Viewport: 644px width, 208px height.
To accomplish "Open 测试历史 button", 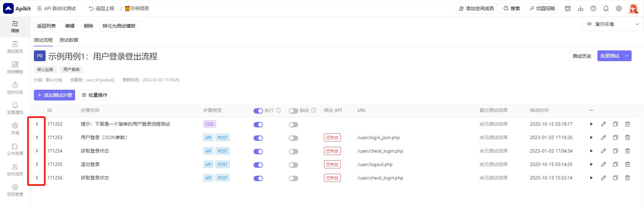I will tap(582, 56).
